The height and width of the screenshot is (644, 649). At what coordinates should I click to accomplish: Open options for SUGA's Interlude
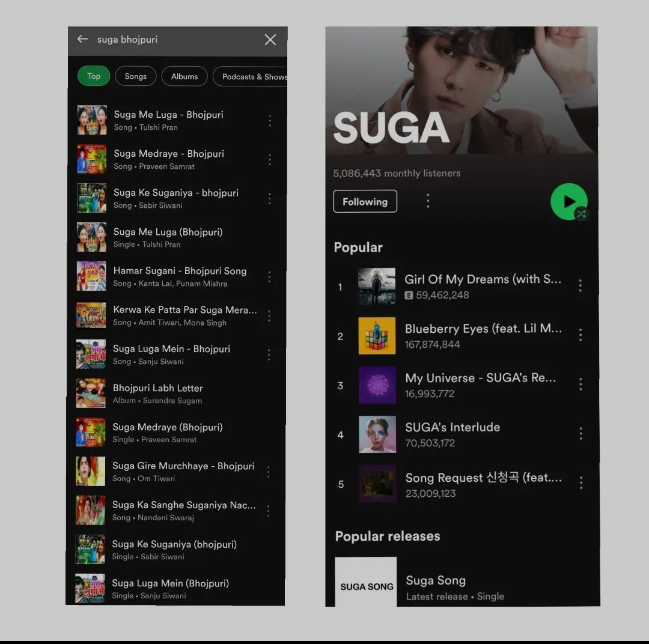pos(581,433)
